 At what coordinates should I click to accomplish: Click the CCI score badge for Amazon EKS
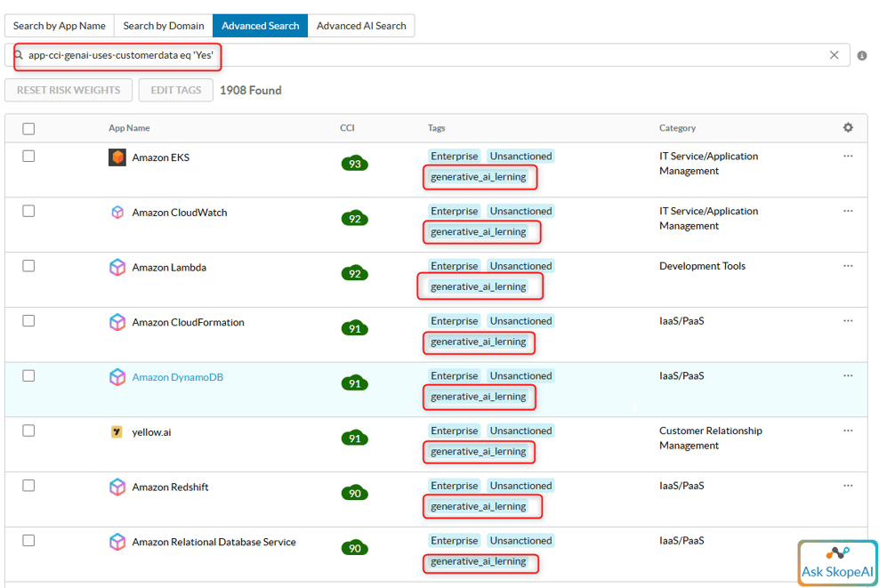[x=354, y=164]
